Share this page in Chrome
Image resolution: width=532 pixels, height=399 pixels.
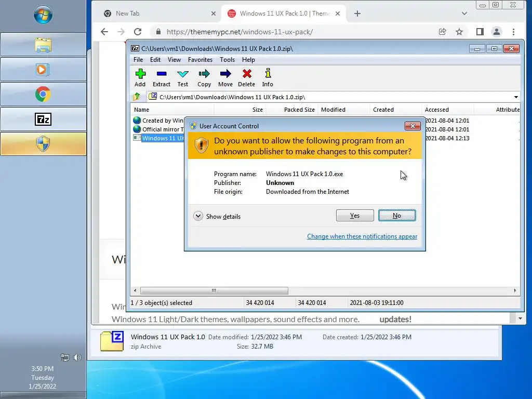point(442,32)
